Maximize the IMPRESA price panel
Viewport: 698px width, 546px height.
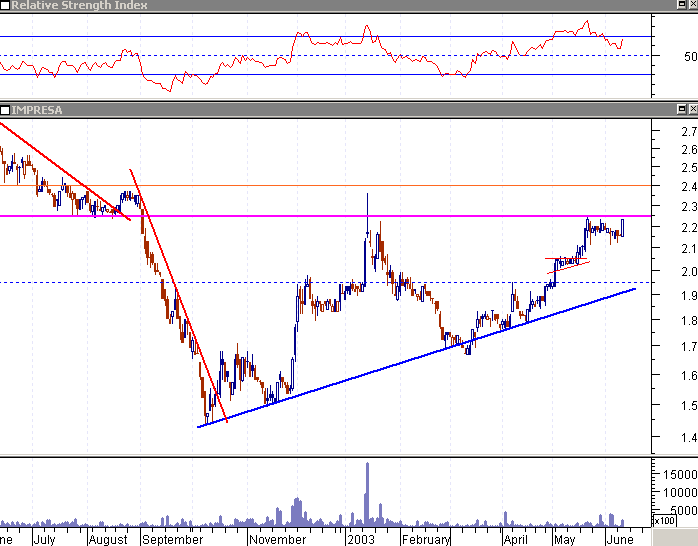682,109
